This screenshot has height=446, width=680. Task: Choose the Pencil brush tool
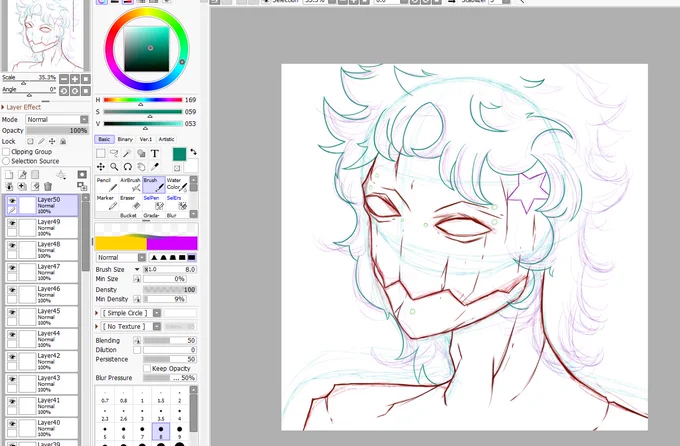(107, 184)
